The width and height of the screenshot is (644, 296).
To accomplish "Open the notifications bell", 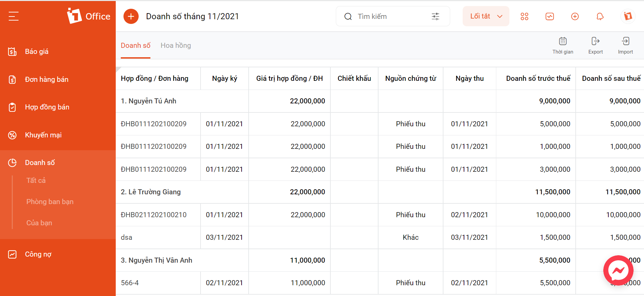I will pos(600,16).
